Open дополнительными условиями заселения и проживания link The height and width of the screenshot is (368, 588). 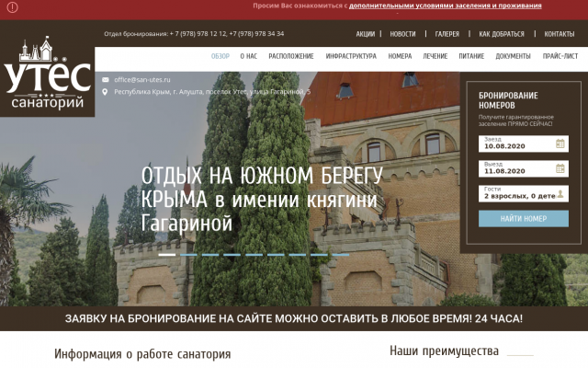coord(445,6)
